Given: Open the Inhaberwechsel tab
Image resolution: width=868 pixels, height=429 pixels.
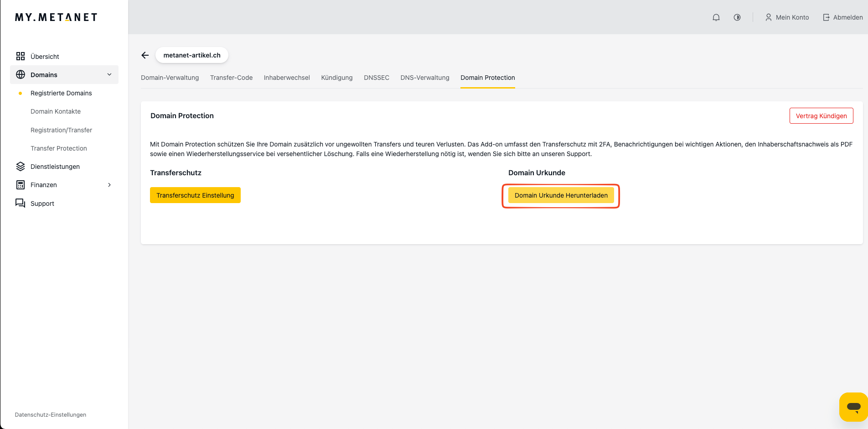Looking at the screenshot, I should pos(287,78).
